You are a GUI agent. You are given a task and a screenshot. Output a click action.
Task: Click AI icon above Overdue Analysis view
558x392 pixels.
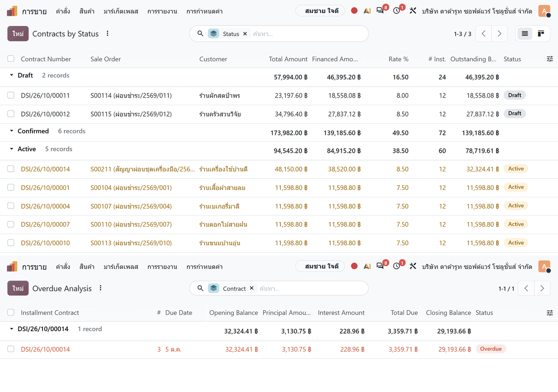[367, 266]
